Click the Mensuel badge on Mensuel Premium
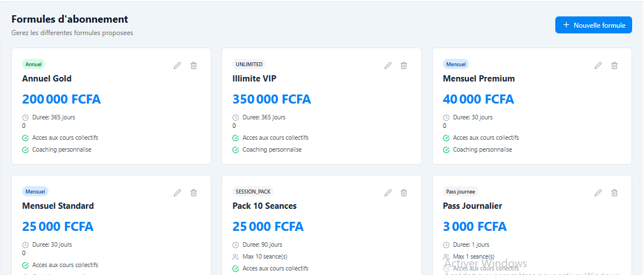The image size is (644, 275). 456,64
